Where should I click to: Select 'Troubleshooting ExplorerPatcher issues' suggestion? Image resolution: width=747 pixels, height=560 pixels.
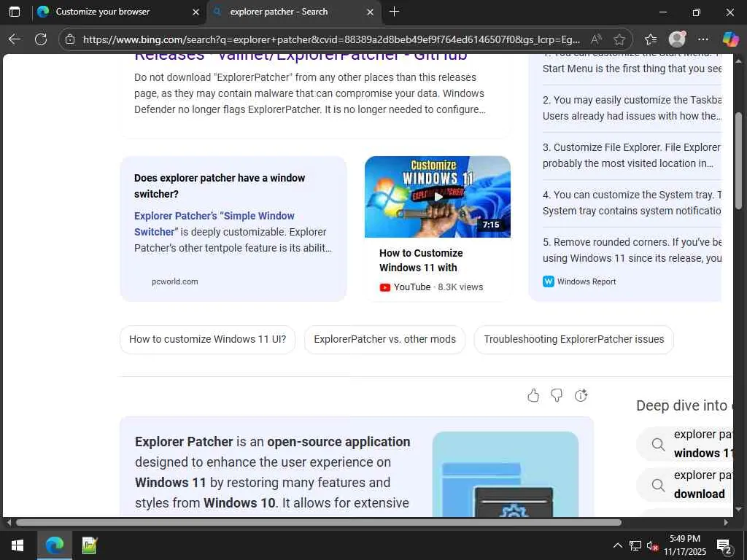[573, 339]
